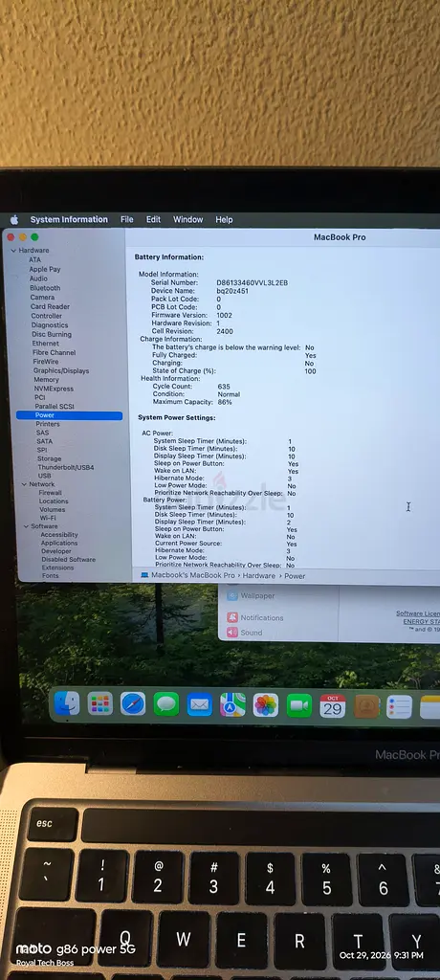Select SATA in the sidebar
This screenshot has width=440, height=980.
click(44, 441)
